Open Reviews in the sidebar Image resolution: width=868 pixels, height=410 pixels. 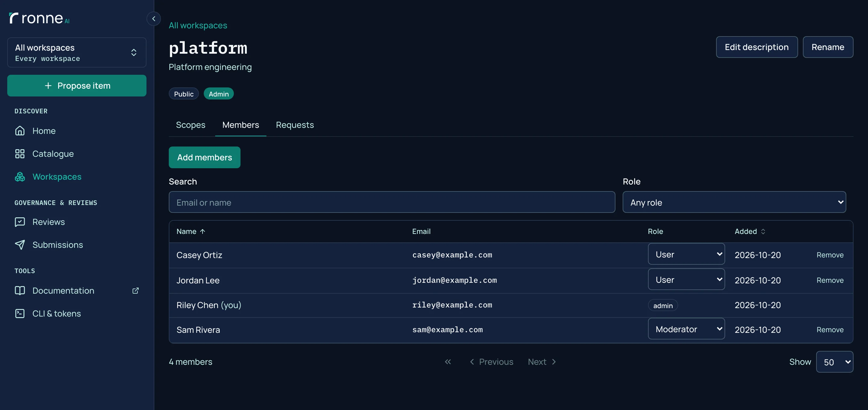[77, 222]
